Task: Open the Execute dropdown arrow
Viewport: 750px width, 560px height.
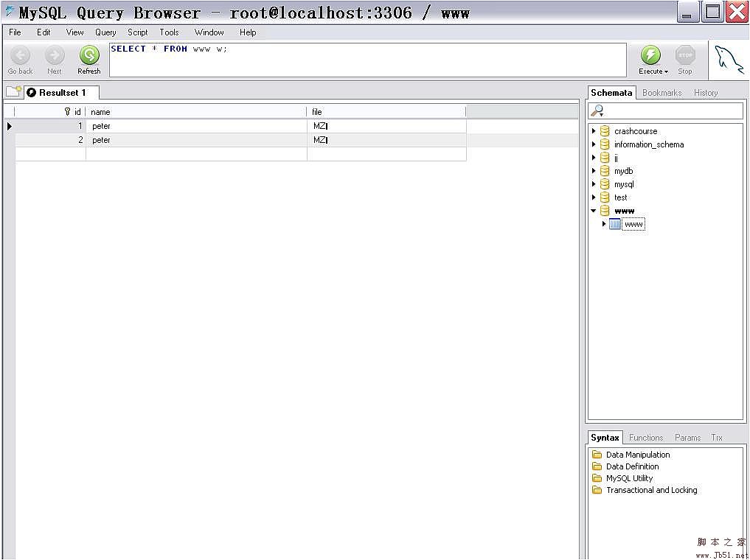Action: tap(666, 71)
